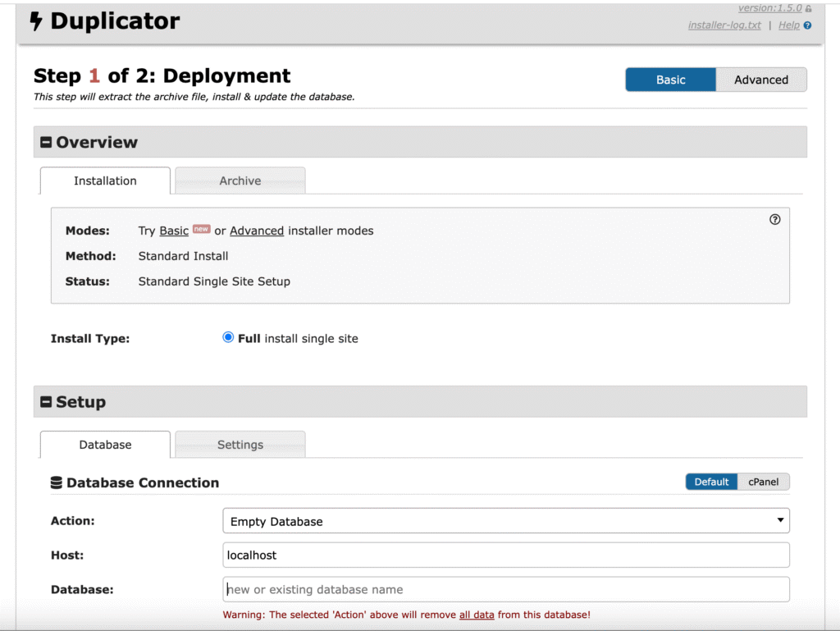The width and height of the screenshot is (840, 631).
Task: Click the lock icon next to version
Action: tap(808, 8)
